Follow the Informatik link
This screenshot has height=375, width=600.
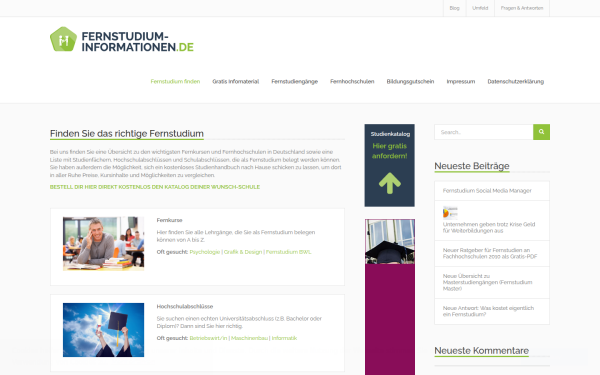284,338
